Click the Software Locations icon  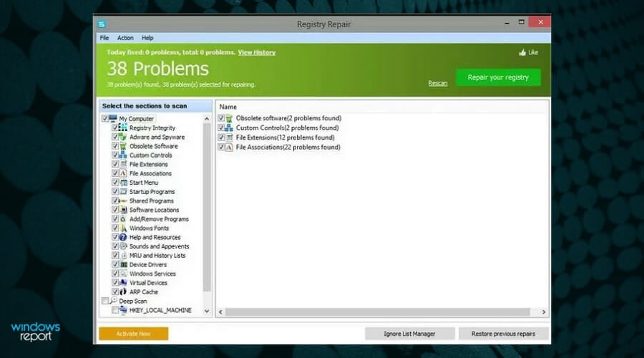click(x=123, y=210)
